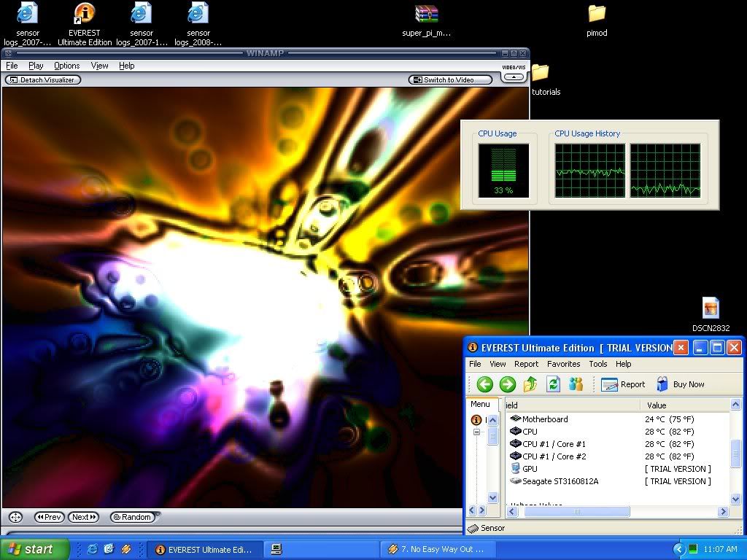Click the Sensor status bar entry in EVEREST
The width and height of the screenshot is (747, 560).
pyautogui.click(x=486, y=528)
